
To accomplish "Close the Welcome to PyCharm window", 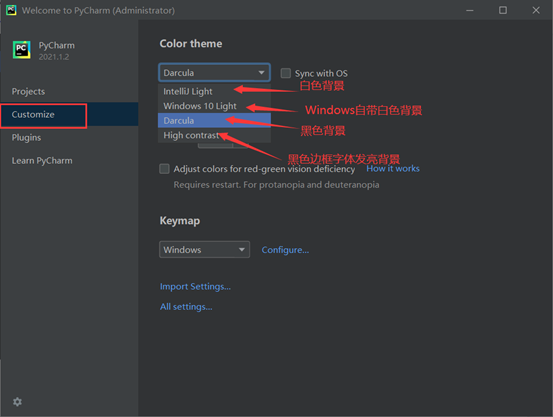I will (536, 10).
